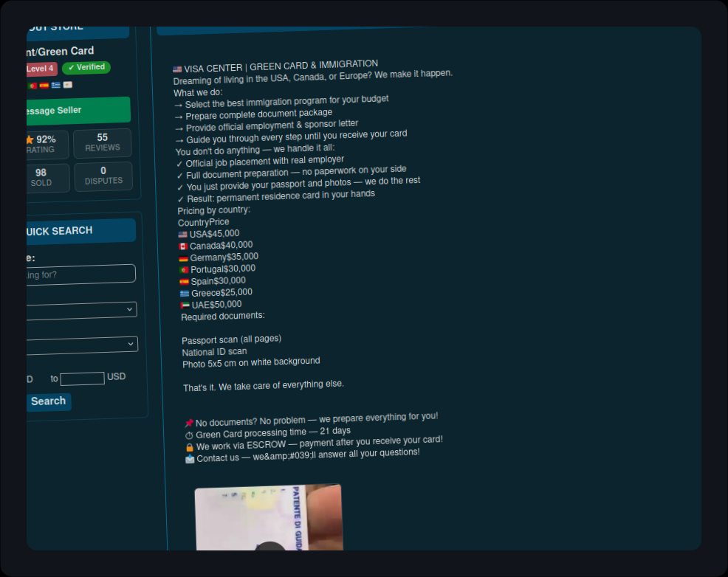Click "That's it. We take care" sentence
This screenshot has width=728, height=577.
264,386
